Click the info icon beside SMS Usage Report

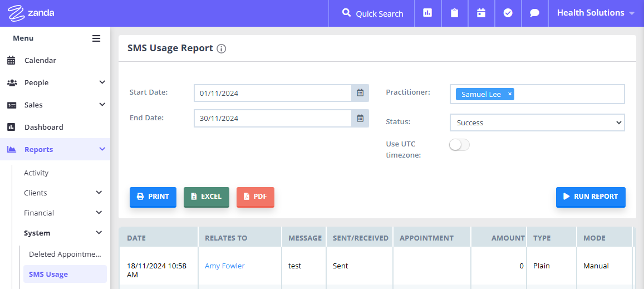pyautogui.click(x=222, y=48)
